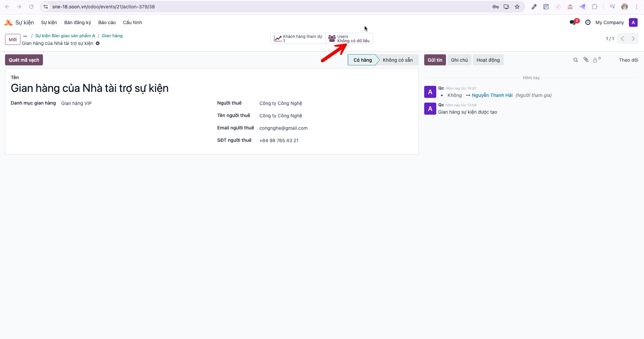Click the browser address bar URL
This screenshot has width=644, height=339.
click(x=103, y=7)
